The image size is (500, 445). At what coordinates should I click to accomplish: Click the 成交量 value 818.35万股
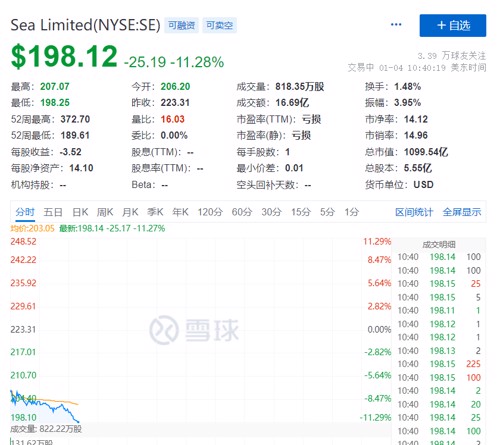(x=299, y=87)
